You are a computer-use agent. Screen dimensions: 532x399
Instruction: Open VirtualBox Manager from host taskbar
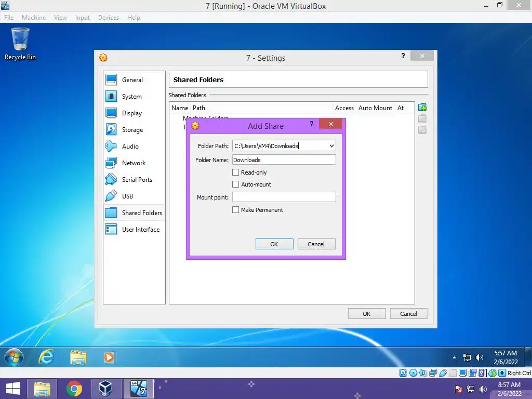[x=105, y=389]
